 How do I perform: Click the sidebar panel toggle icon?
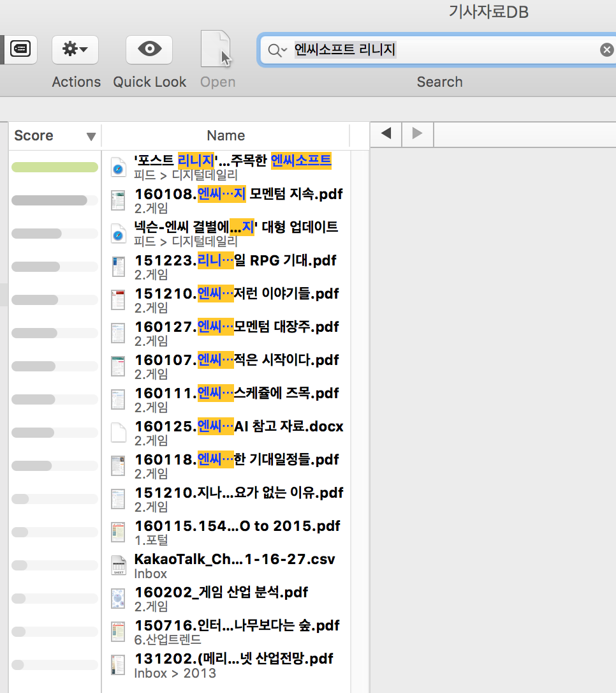click(20, 48)
